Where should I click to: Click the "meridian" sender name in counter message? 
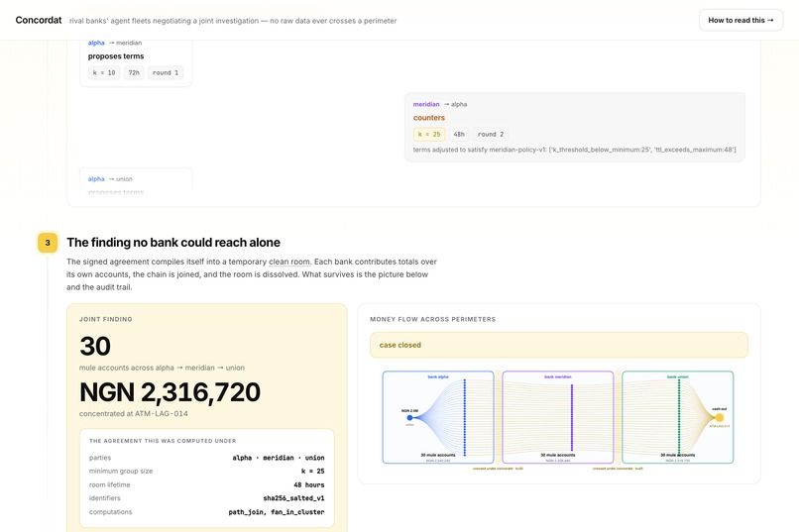426,104
